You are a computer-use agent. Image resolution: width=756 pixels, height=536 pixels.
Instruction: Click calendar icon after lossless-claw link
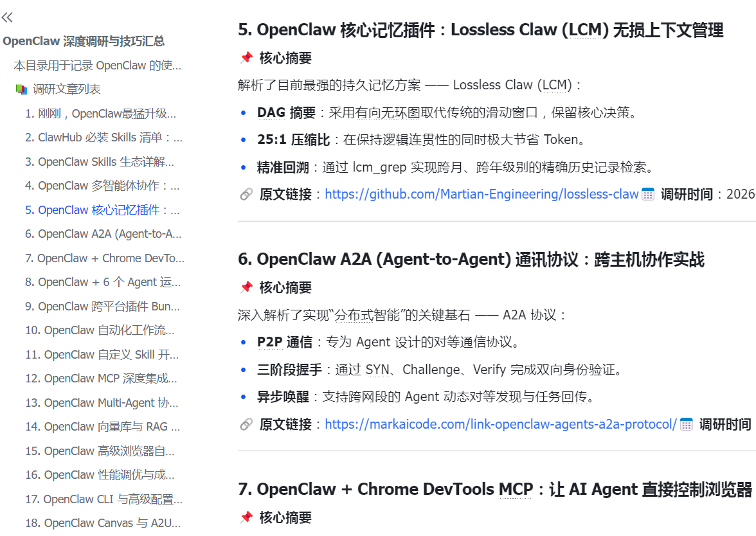[648, 194]
